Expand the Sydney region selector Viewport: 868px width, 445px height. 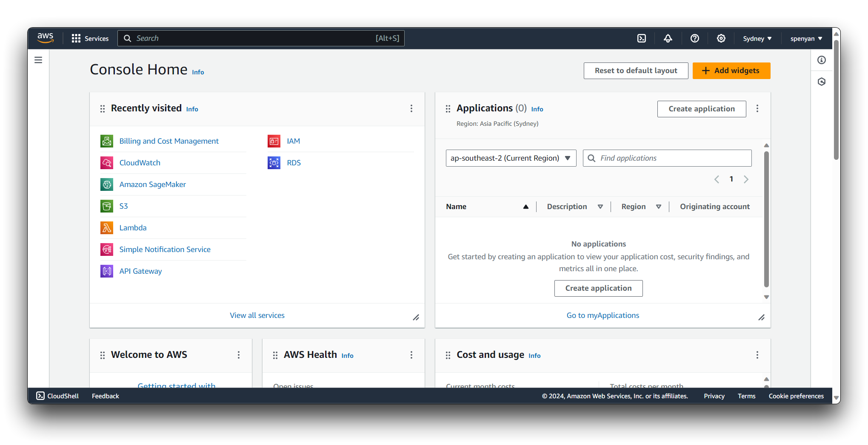coord(757,39)
